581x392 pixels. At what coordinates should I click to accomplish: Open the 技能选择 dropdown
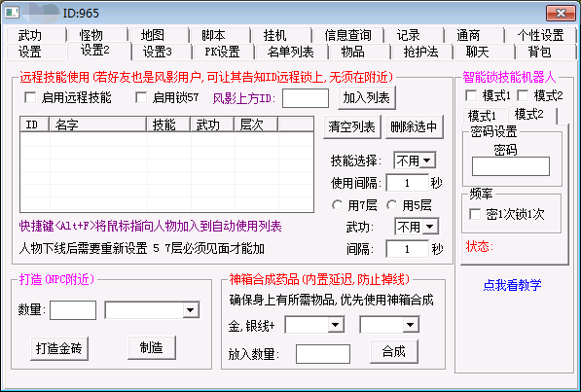click(x=415, y=160)
